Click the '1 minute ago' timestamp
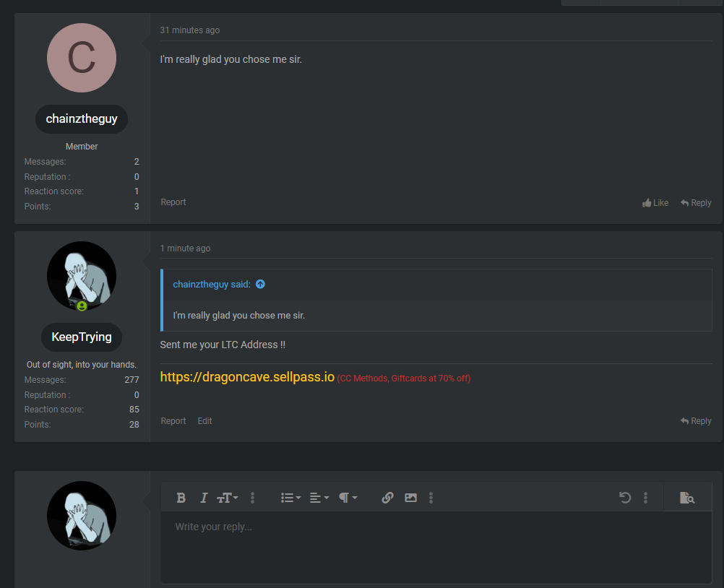724x588 pixels. [185, 248]
